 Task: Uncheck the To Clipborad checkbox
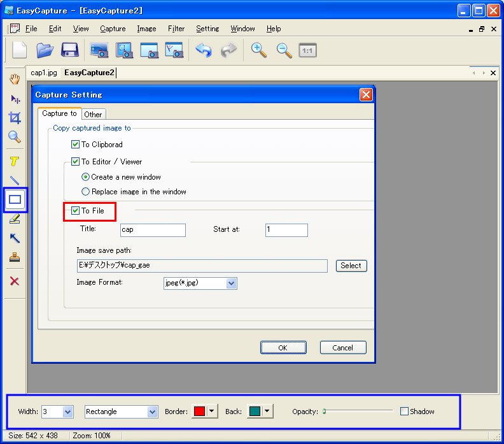75,144
